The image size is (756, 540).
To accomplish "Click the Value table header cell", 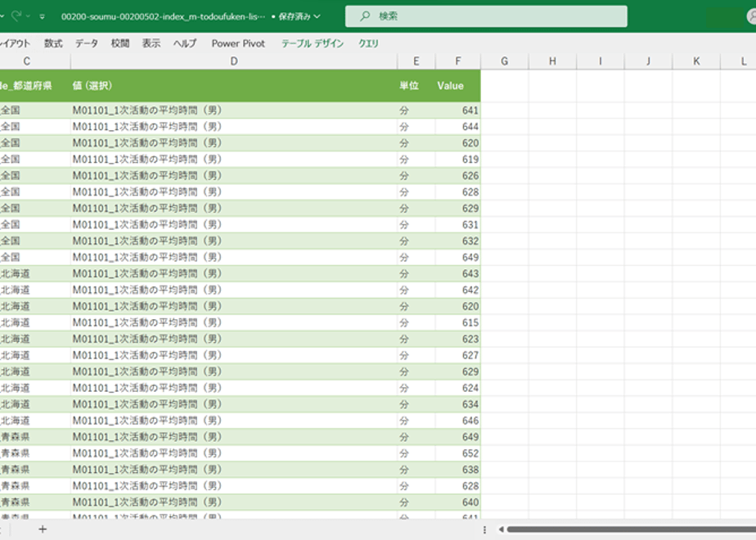I will [457, 86].
